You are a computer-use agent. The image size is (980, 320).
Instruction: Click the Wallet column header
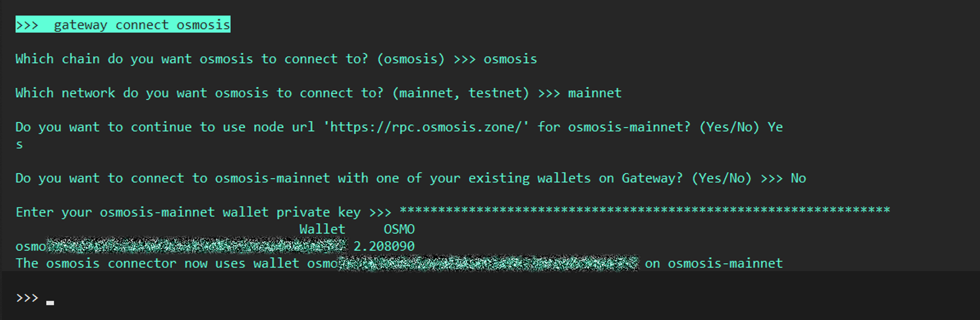pos(322,229)
